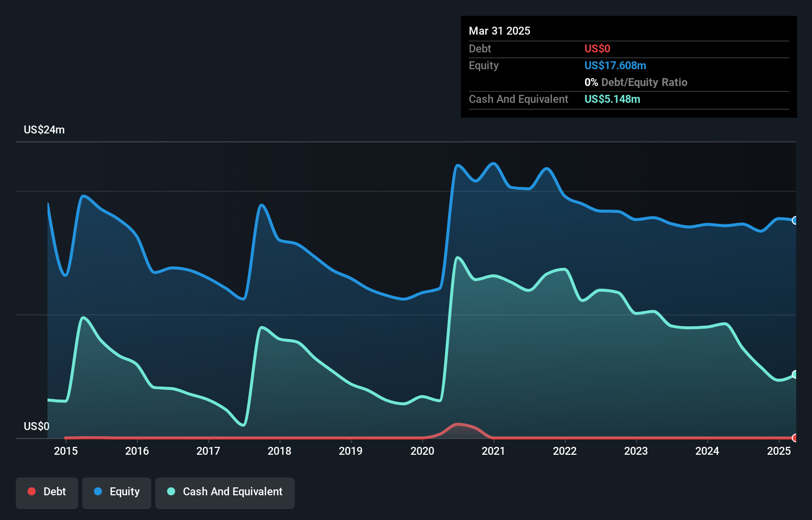Screen dimensions: 812x520
Task: Click the 2020 x-axis label
Action: point(422,451)
